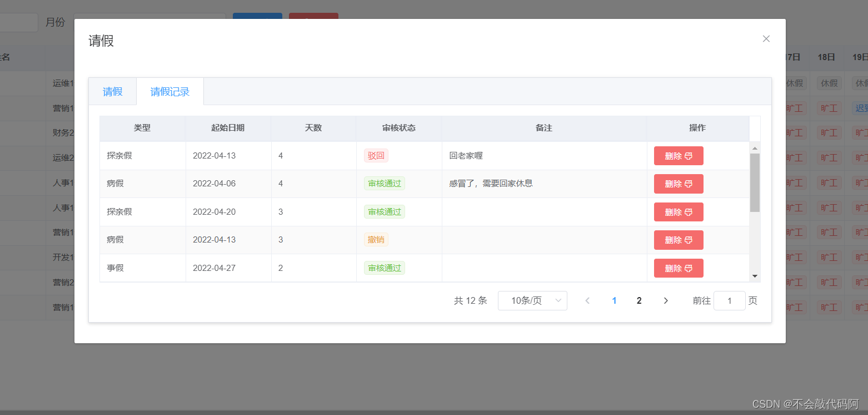Click the 类型 column header
The height and width of the screenshot is (415, 868).
(142, 128)
